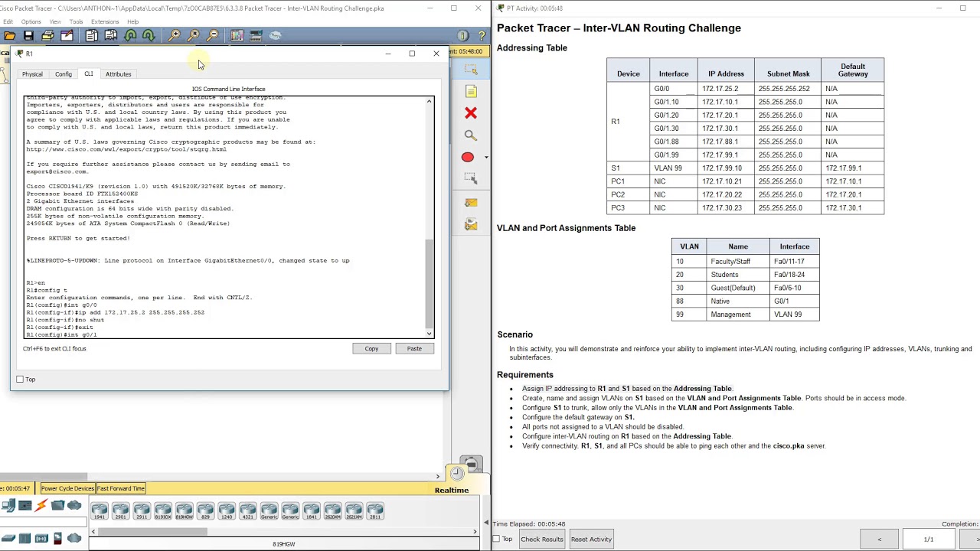
Task: Click the 172.17.25.2 IP address cell
Action: click(x=726, y=89)
